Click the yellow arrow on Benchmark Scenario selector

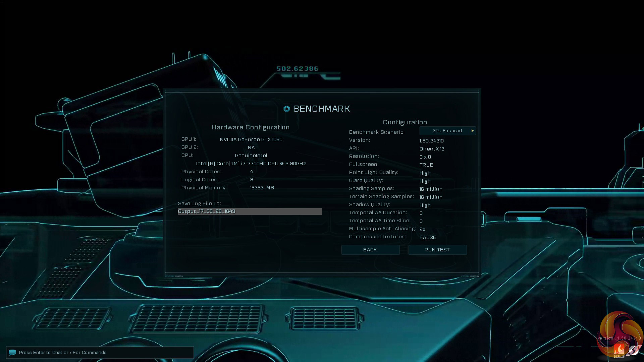(472, 131)
